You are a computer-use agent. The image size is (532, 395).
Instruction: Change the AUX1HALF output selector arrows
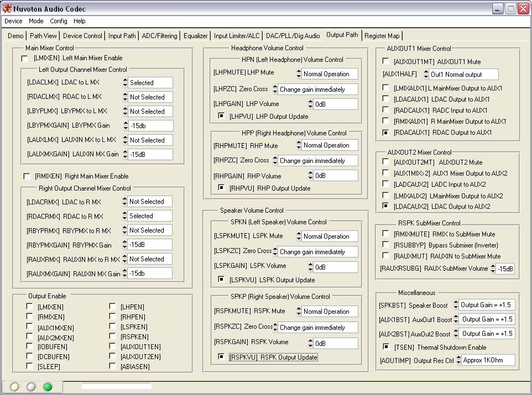[426, 74]
